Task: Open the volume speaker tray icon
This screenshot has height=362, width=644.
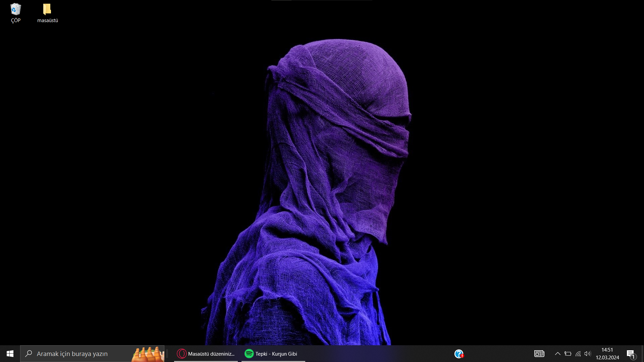Action: click(x=587, y=354)
